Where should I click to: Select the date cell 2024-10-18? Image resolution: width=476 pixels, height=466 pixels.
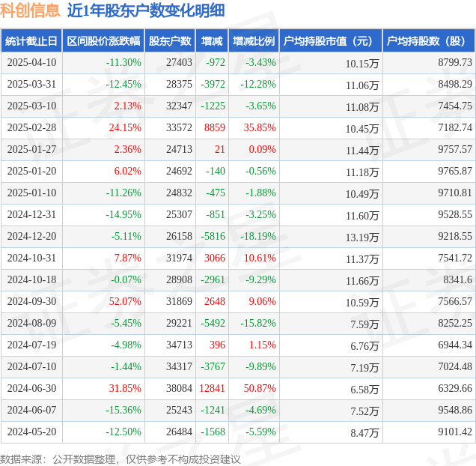point(32,280)
